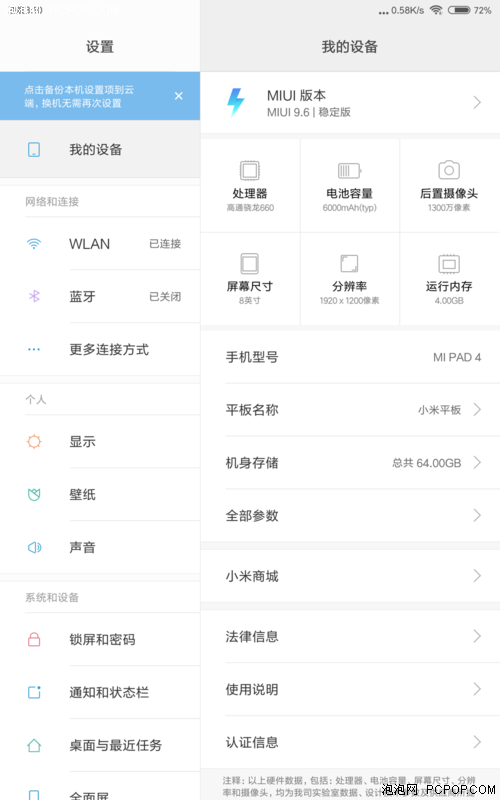The image size is (500, 800).
Task: Click the 4.00GB RAM value
Action: coord(449,301)
